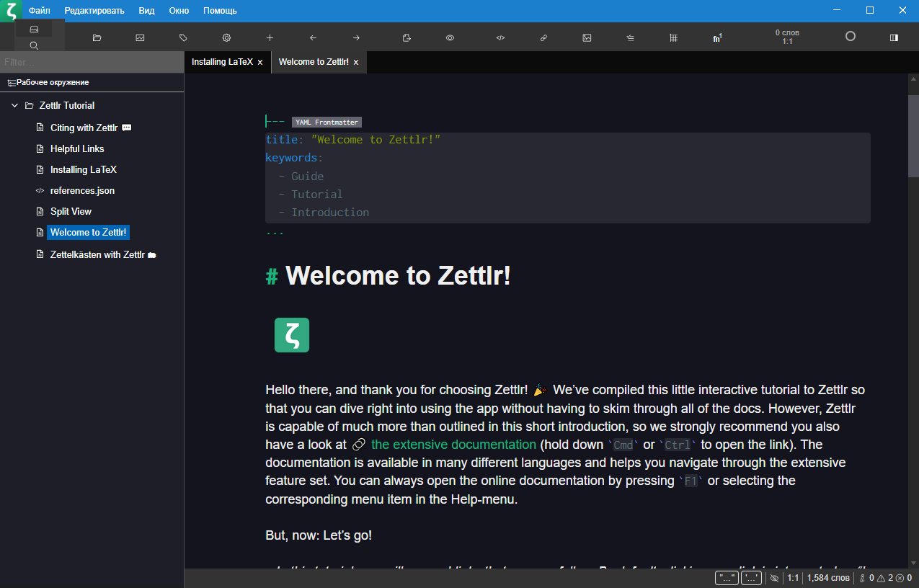Click the error count icon in status bar

coord(899,578)
